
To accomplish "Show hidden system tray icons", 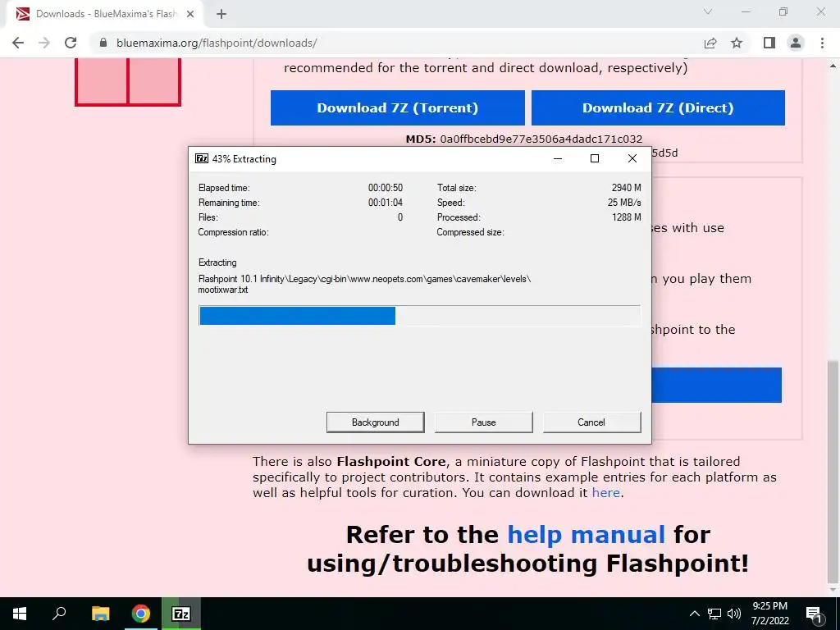I will (x=694, y=614).
